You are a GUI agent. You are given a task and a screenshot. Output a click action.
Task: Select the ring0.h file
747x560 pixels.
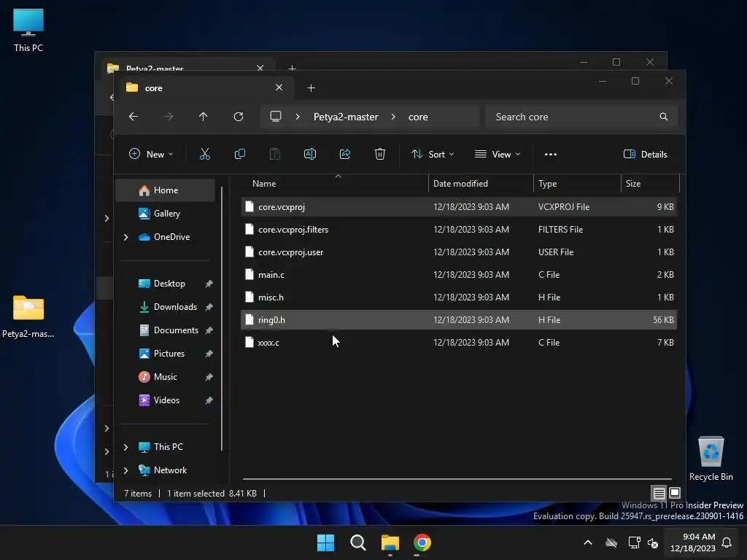coord(458,320)
